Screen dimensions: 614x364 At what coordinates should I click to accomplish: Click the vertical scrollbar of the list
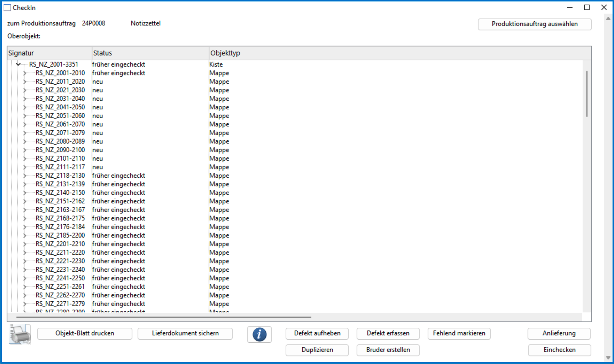(x=587, y=94)
